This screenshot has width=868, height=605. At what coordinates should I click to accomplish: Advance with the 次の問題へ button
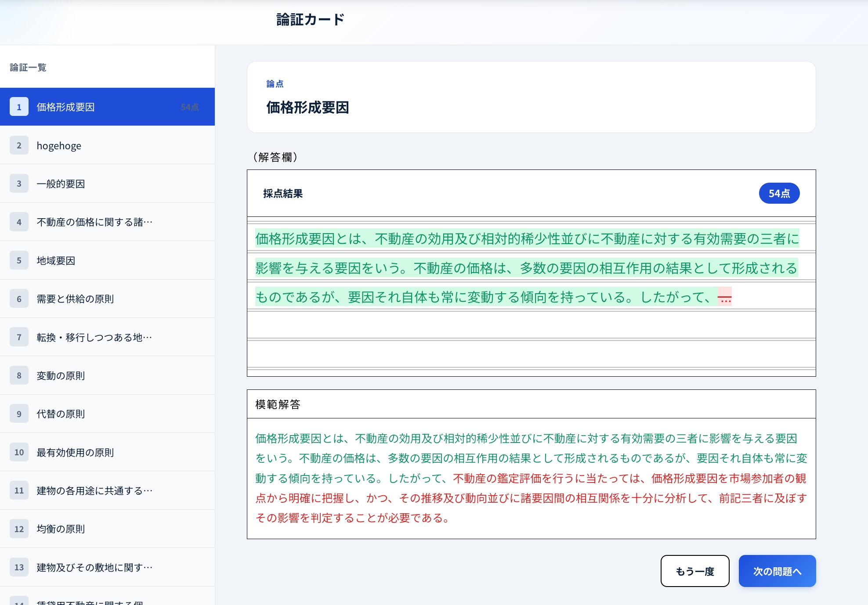coord(777,571)
